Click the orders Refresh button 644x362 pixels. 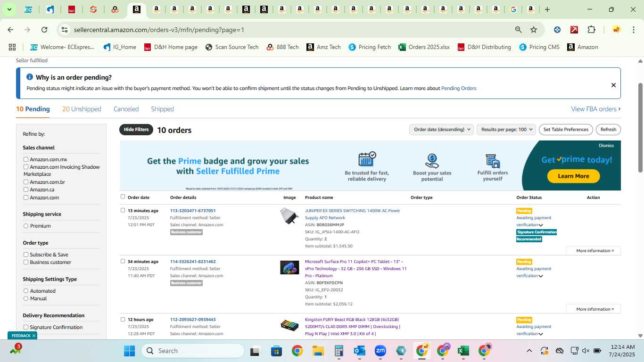pyautogui.click(x=608, y=130)
